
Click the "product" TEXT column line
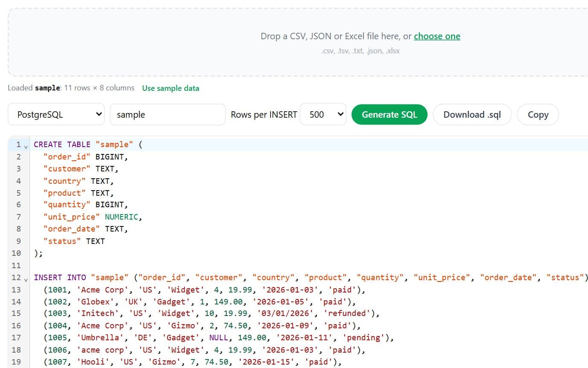(x=78, y=193)
